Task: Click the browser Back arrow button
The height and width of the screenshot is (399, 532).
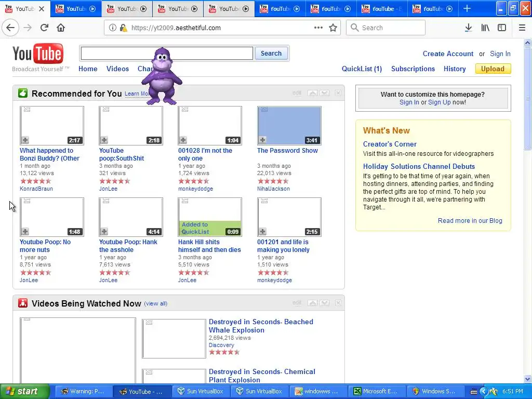Action: [10, 28]
